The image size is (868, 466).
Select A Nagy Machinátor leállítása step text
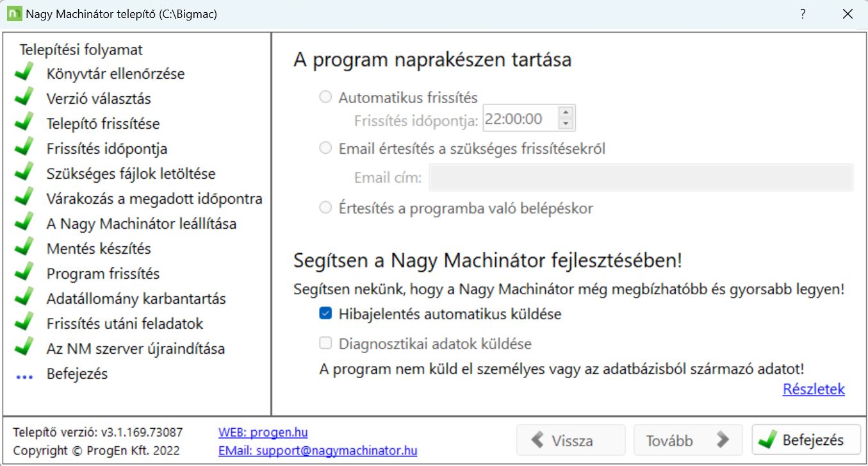[x=142, y=224]
